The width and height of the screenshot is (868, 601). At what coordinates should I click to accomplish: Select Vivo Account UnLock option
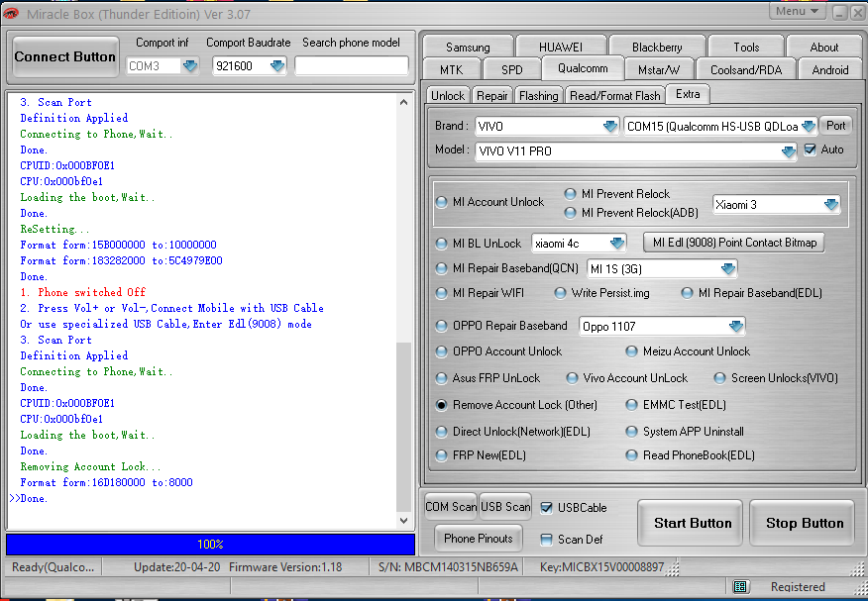[x=572, y=378]
